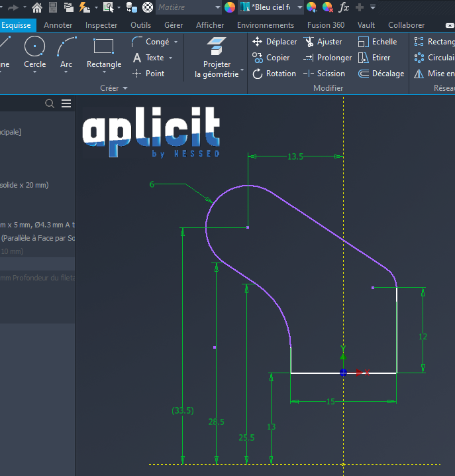Select the 13.5 dimension in the sketch

pos(295,157)
